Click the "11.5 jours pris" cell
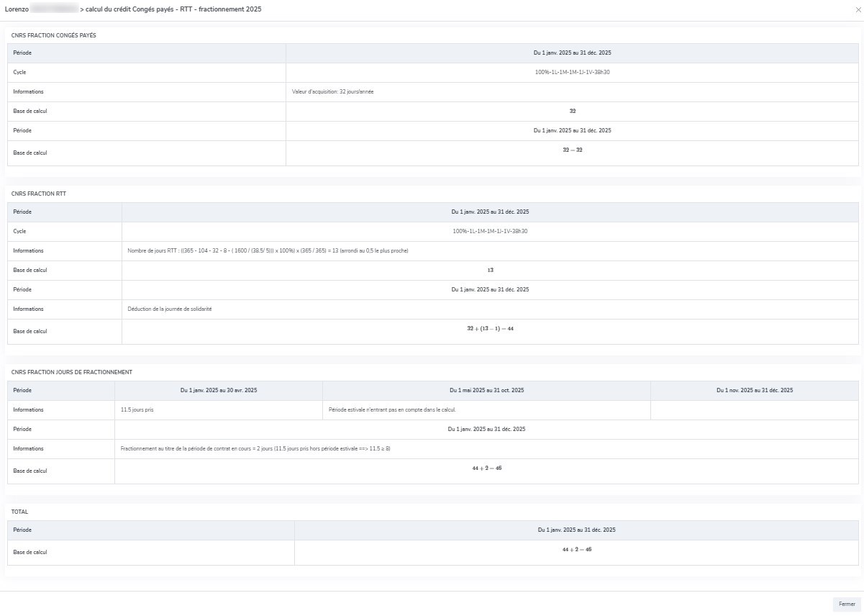The image size is (864, 616). [137, 409]
